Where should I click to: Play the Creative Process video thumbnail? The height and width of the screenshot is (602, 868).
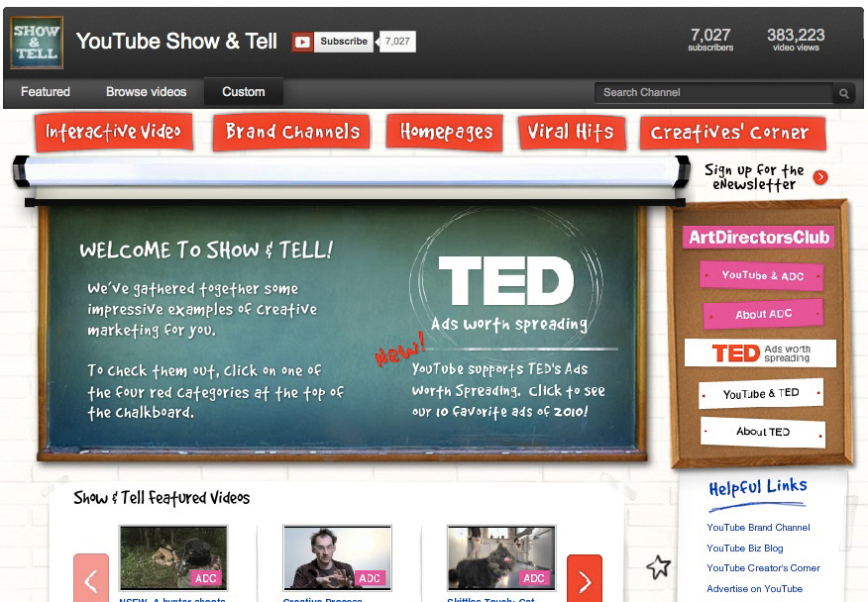337,557
